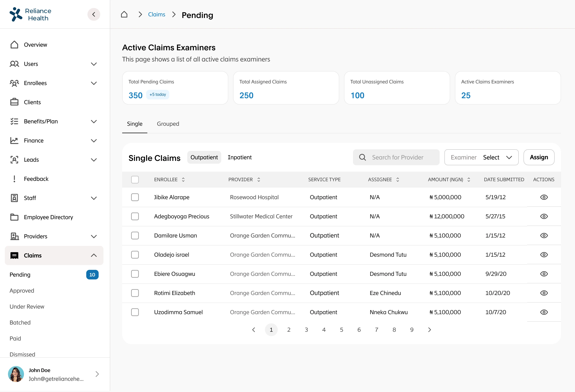The image size is (575, 392).
Task: Open Employee Directory folder icon
Action: (14, 217)
